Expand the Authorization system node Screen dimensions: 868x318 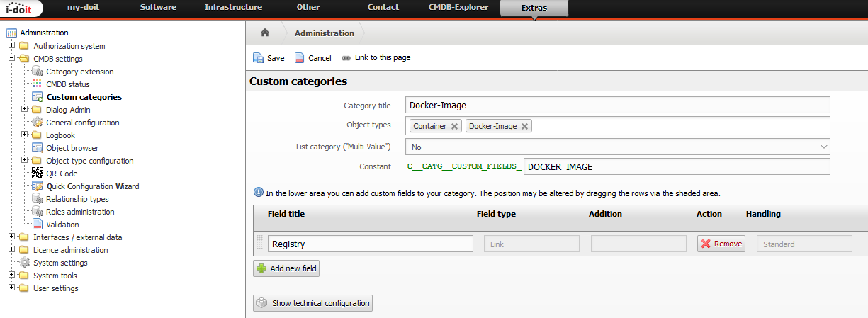point(11,45)
